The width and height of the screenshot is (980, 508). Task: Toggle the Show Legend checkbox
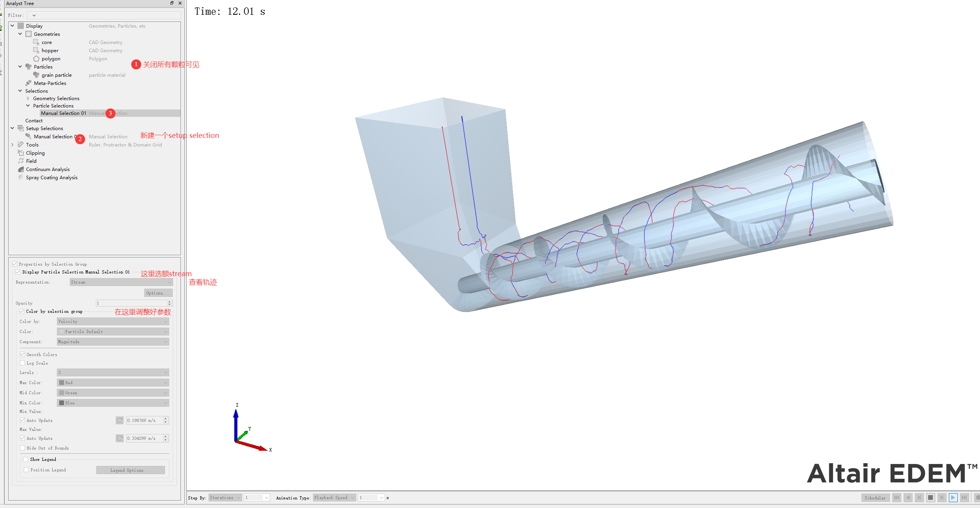tap(26, 459)
